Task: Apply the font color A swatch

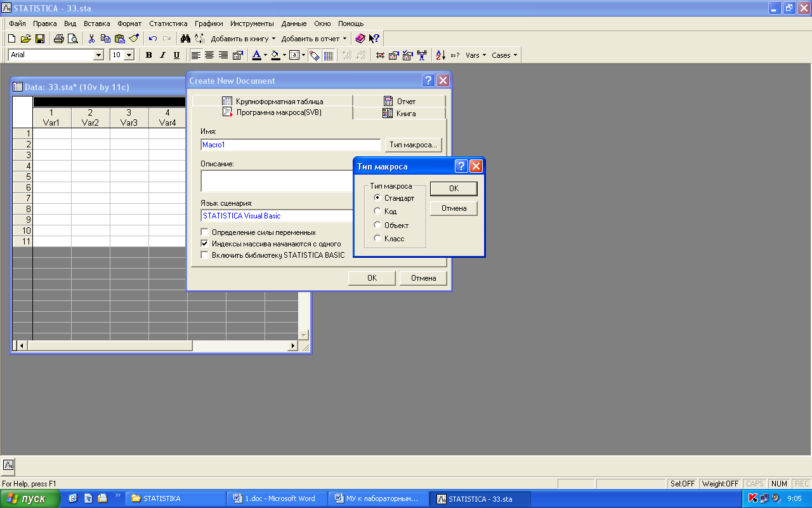Action: pyautogui.click(x=256, y=55)
